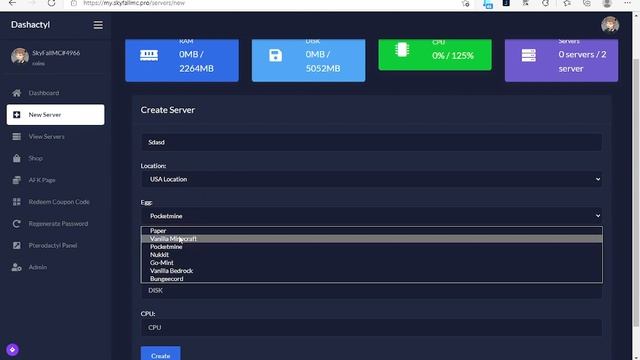The width and height of the screenshot is (640, 360).
Task: Click the View Servers list icon
Action: click(x=16, y=137)
